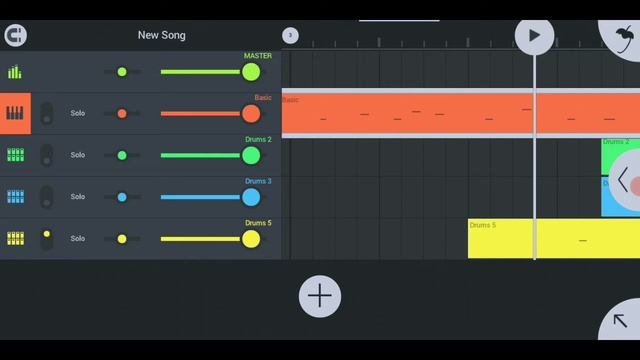
Task: Start playback with the play button
Action: (x=534, y=36)
